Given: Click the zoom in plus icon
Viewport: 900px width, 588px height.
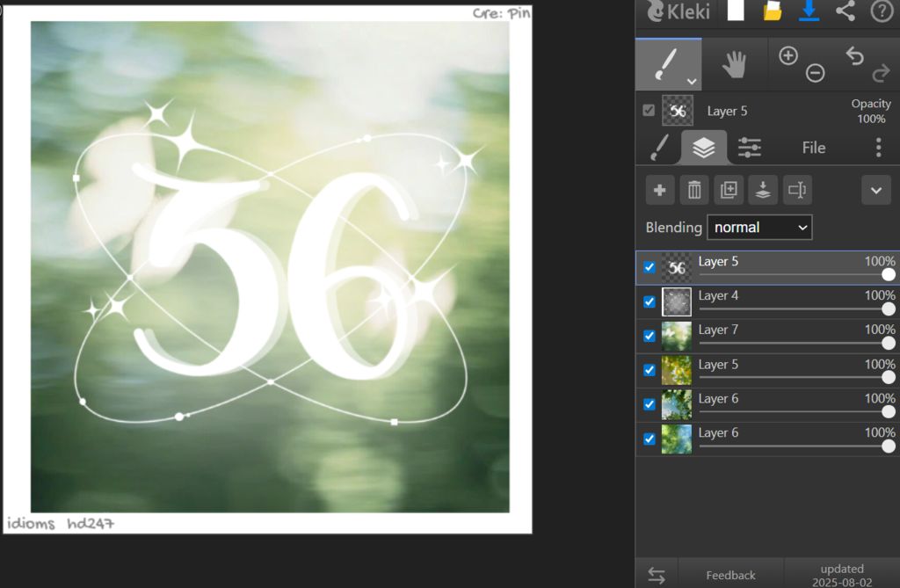Looking at the screenshot, I should pyautogui.click(x=788, y=56).
